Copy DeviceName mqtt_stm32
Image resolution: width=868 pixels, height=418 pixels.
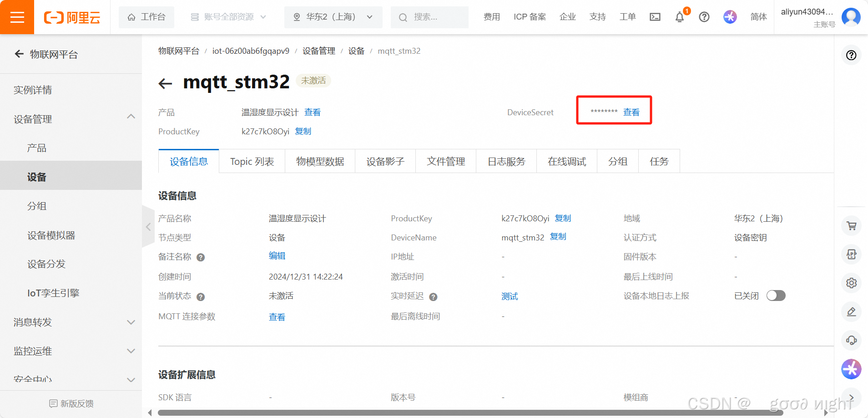click(558, 237)
